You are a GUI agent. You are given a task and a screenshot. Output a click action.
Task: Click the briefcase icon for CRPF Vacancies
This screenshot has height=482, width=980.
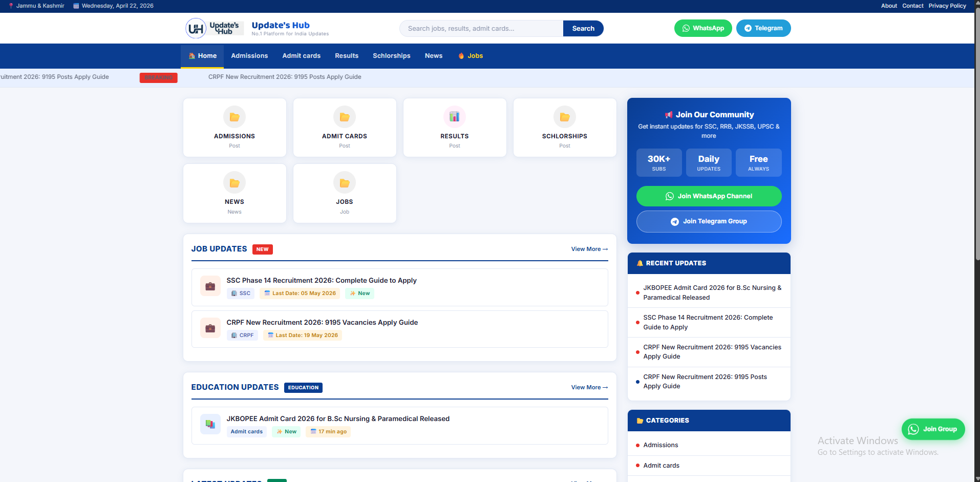tap(210, 328)
